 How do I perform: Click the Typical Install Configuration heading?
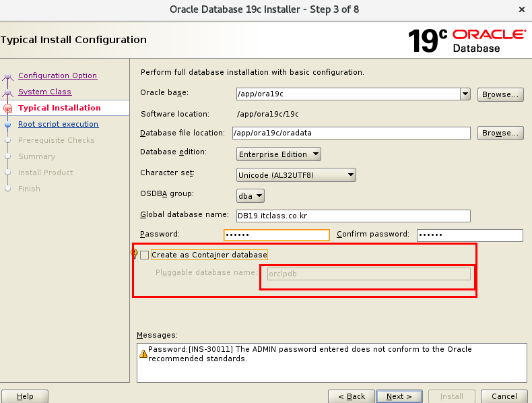click(73, 40)
